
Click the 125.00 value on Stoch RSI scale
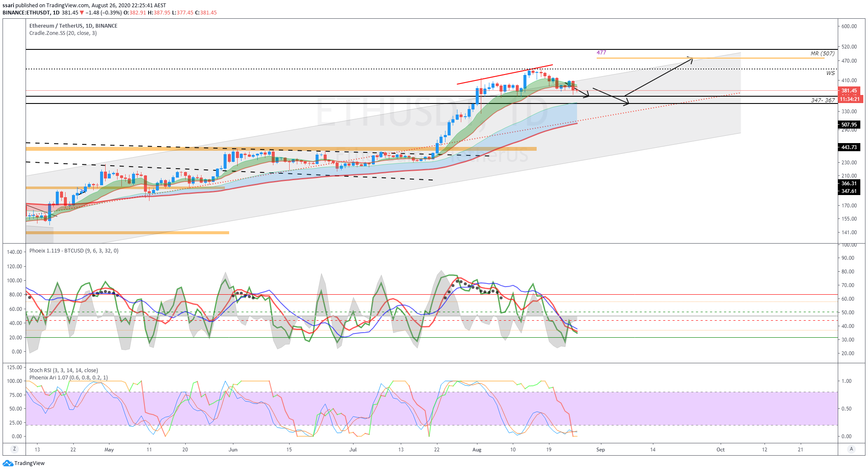[14, 367]
